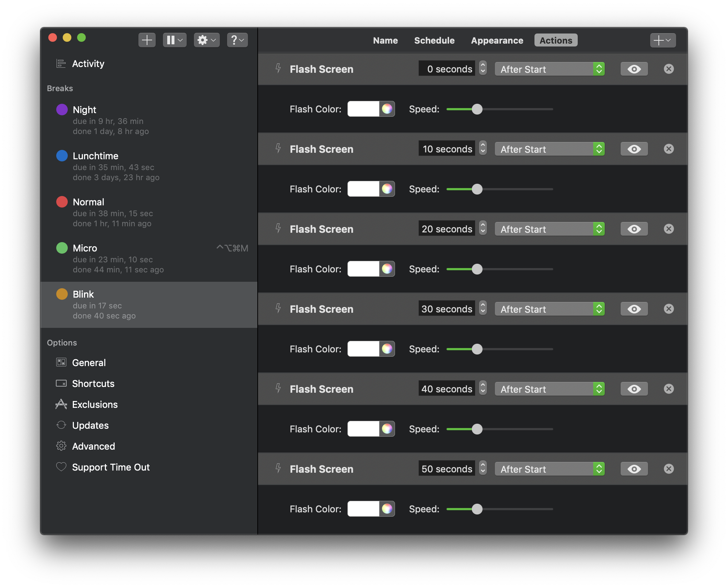This screenshot has height=588, width=728.
Task: Preview the 0 seconds Flash Screen with eye button
Action: [634, 69]
